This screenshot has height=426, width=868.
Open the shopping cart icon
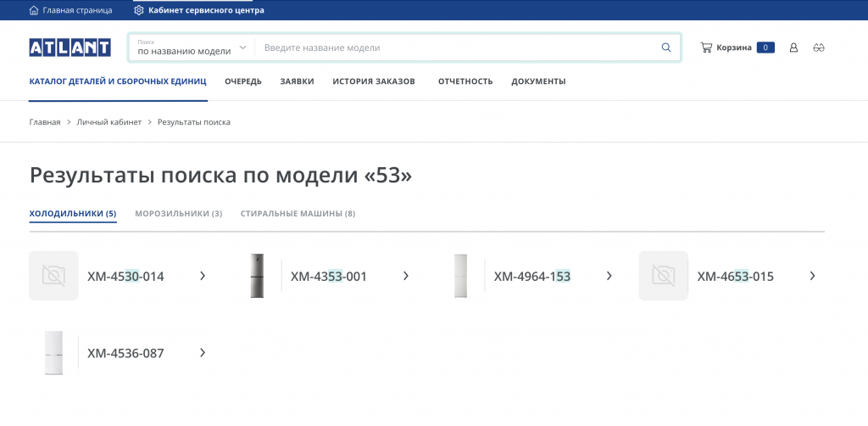706,48
